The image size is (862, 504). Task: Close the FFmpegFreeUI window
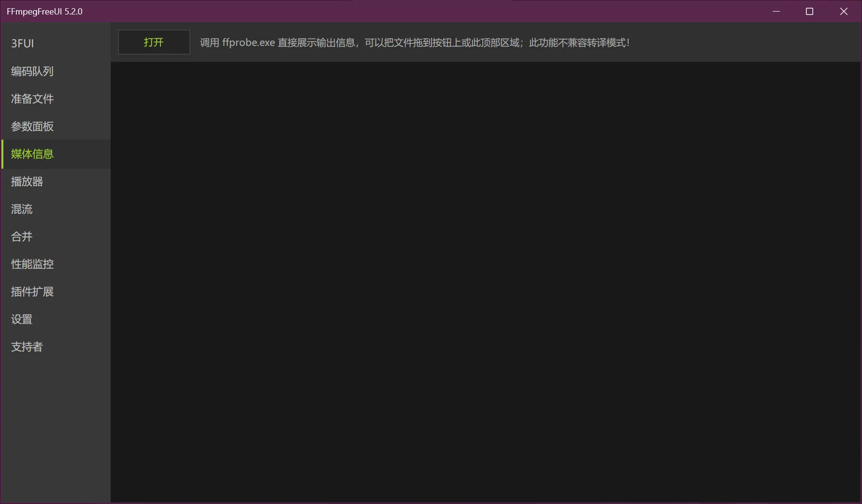point(844,12)
